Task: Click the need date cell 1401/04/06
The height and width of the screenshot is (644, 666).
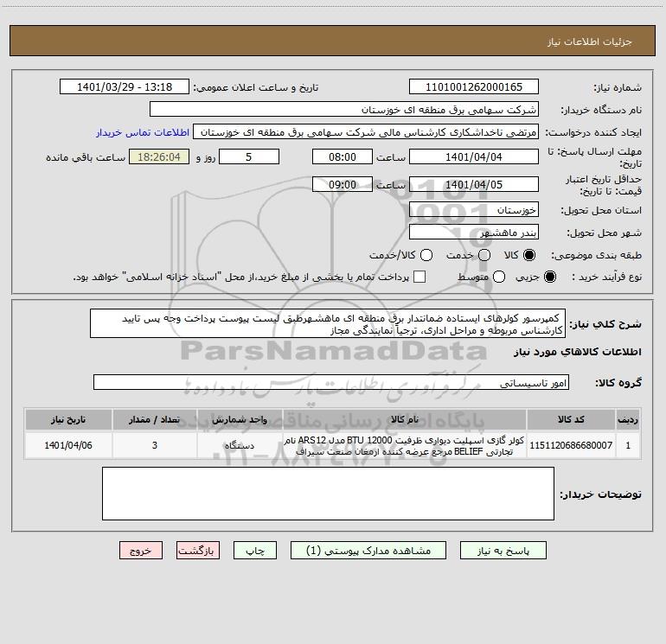Action: coord(68,445)
